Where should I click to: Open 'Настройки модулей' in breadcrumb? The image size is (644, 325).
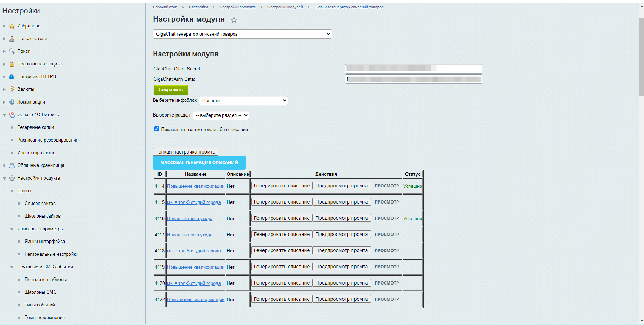pos(285,7)
